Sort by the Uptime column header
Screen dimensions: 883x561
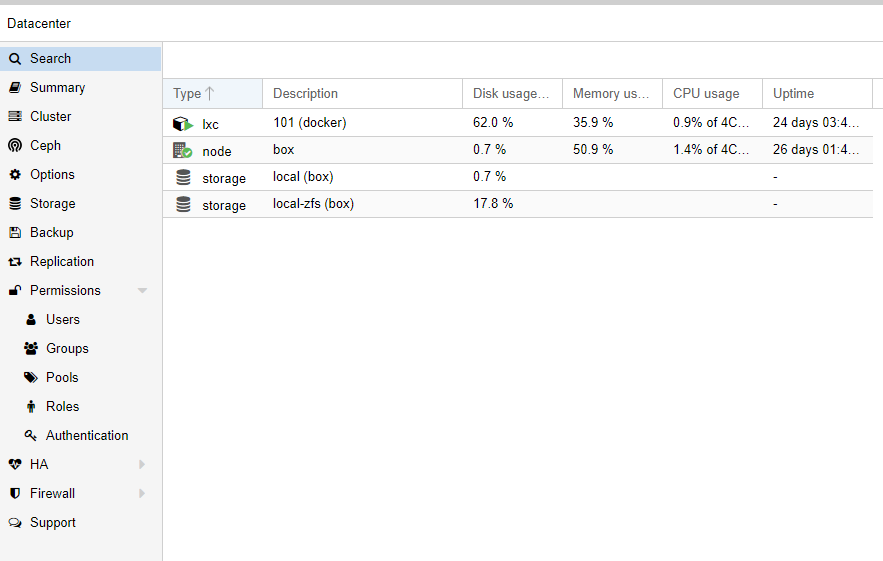coord(817,94)
